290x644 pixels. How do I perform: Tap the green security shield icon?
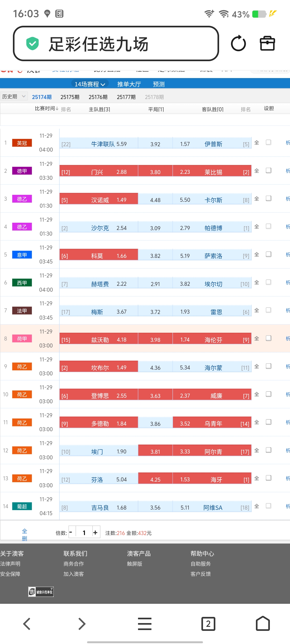tap(32, 43)
